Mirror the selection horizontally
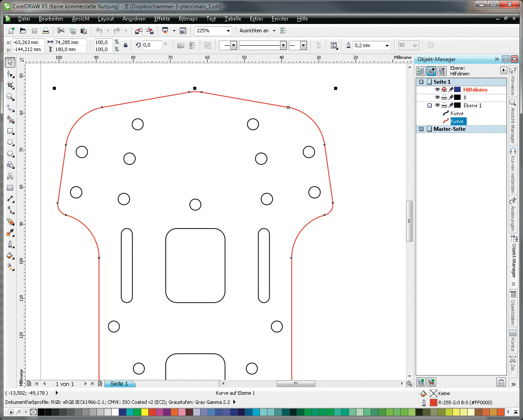 click(181, 45)
